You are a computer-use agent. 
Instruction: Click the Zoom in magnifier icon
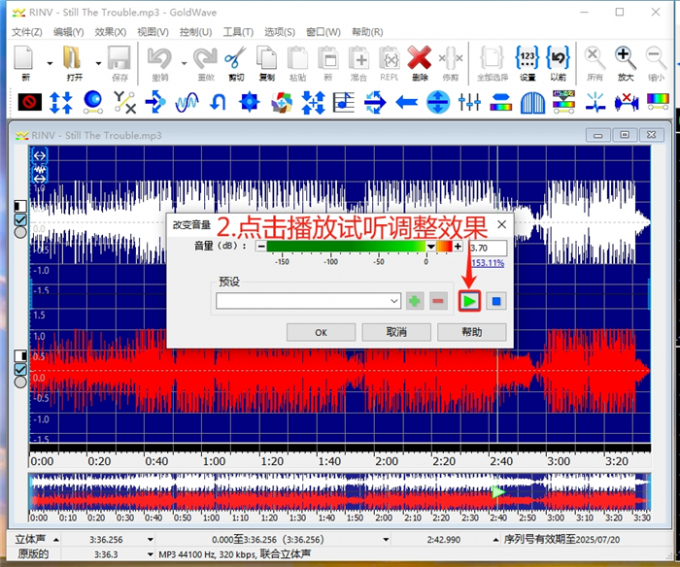625,58
